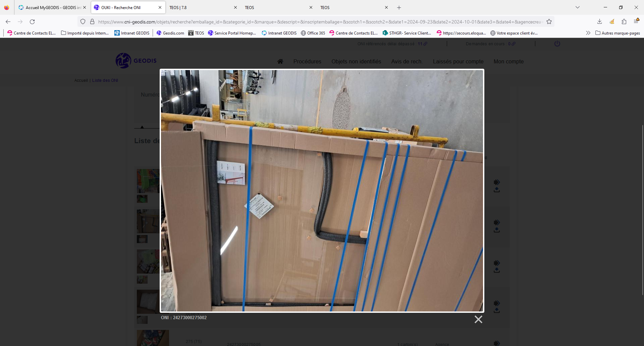
Task: Open the Firefox extensions menu
Action: [x=624, y=22]
